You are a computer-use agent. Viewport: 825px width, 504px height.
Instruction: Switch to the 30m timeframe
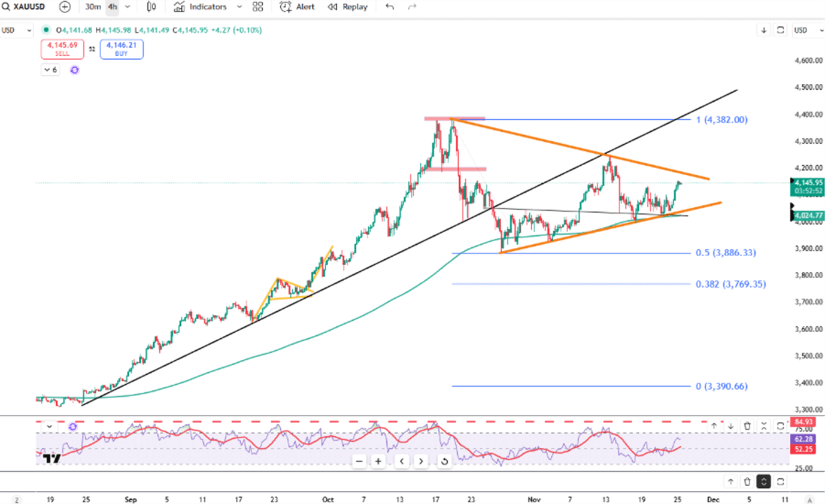[93, 7]
